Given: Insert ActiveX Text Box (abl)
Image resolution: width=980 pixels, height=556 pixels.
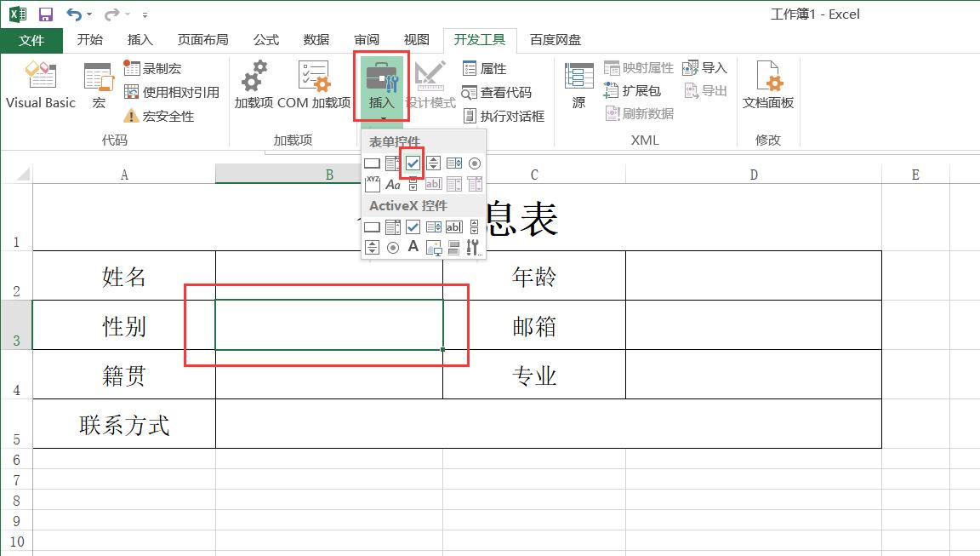Looking at the screenshot, I should point(453,227).
